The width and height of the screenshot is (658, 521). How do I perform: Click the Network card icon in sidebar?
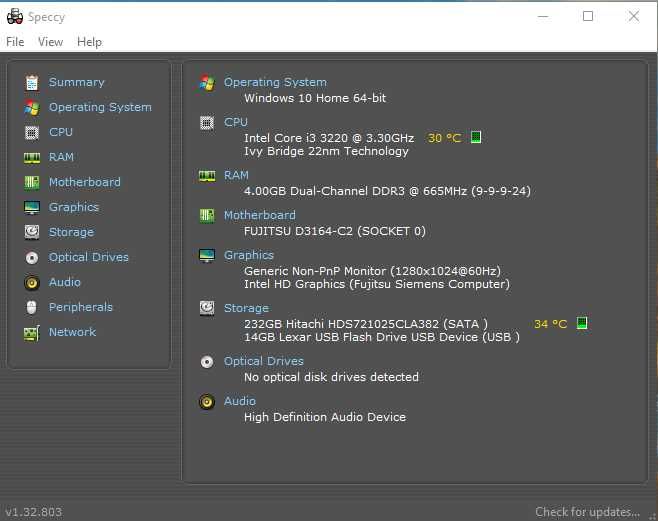click(32, 333)
